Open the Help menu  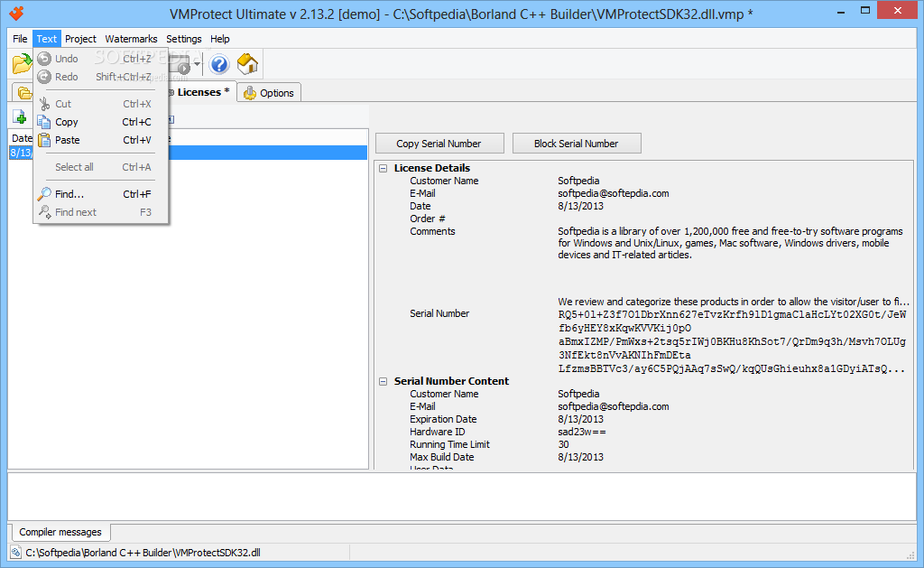point(220,39)
